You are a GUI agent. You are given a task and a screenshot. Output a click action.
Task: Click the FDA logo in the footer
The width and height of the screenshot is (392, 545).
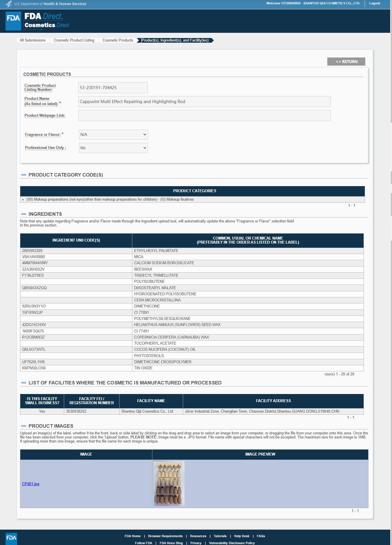coord(11,538)
